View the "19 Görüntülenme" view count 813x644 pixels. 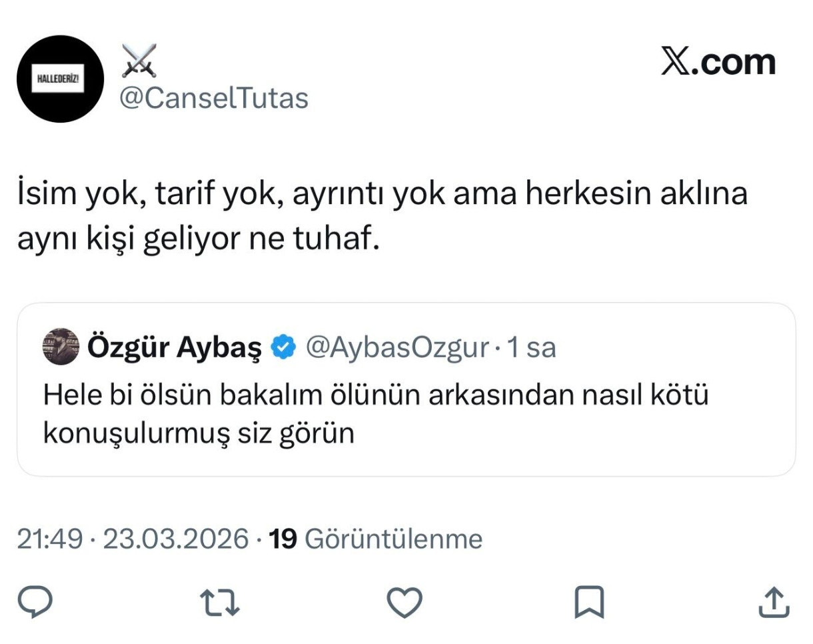click(x=375, y=539)
